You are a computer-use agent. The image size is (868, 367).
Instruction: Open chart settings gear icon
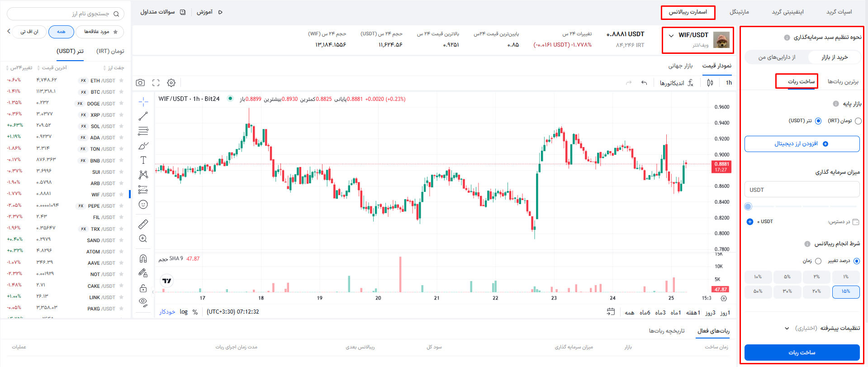pyautogui.click(x=171, y=83)
